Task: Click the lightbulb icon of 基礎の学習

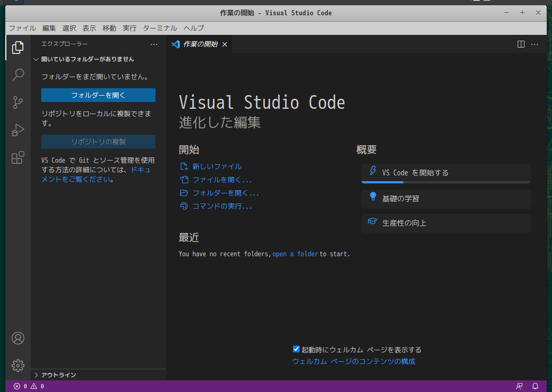Action: 373,197
